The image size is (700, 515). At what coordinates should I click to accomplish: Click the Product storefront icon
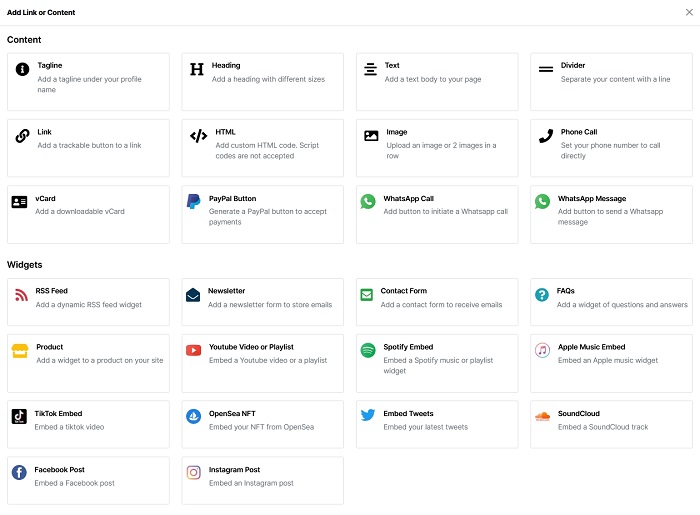point(20,351)
